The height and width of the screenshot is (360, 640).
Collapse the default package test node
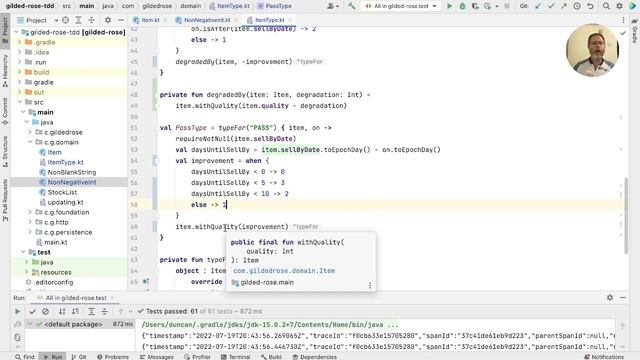pyautogui.click(x=30, y=324)
